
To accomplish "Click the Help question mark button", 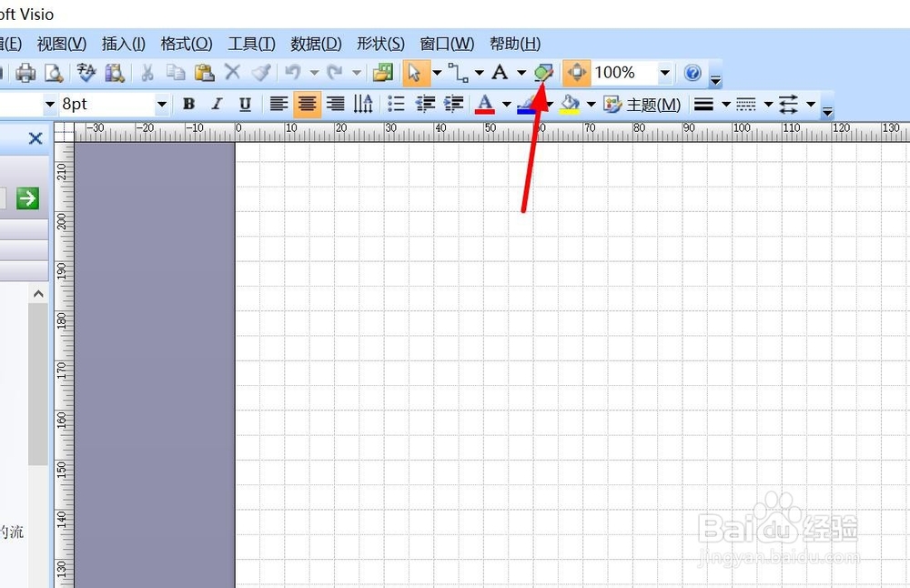I will point(693,73).
